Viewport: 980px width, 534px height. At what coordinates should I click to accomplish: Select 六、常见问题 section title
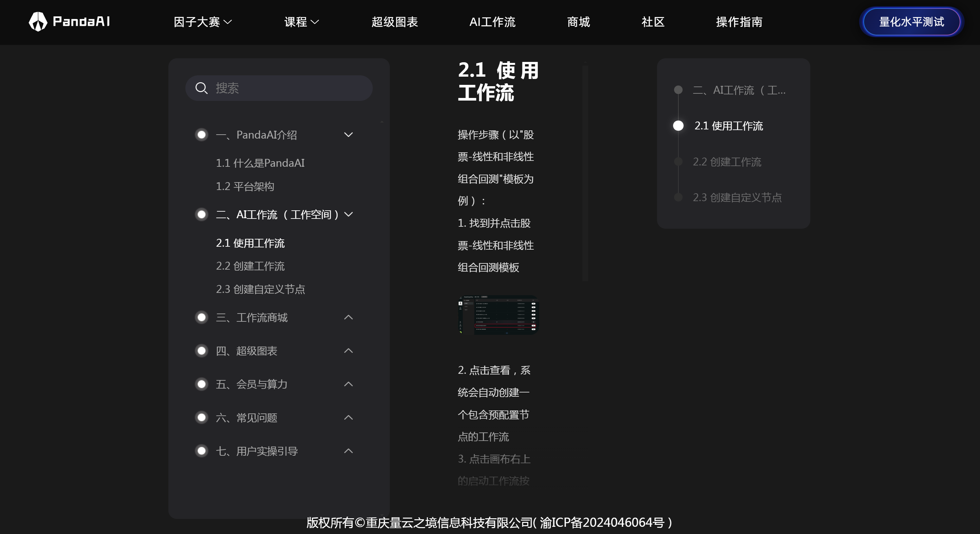247,417
